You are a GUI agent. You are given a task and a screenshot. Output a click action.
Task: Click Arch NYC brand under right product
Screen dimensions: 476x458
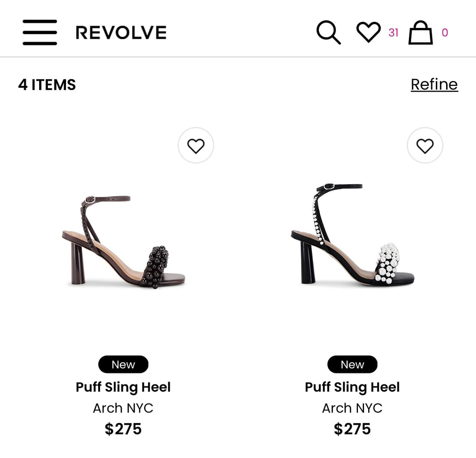352,408
